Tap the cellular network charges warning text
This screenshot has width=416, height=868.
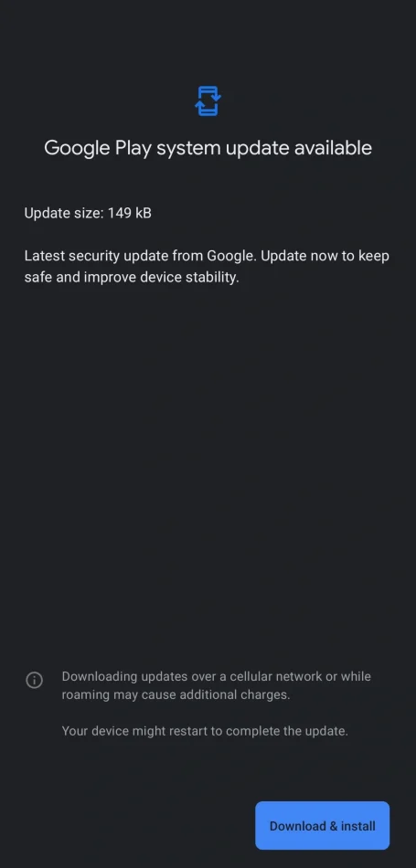(216, 685)
